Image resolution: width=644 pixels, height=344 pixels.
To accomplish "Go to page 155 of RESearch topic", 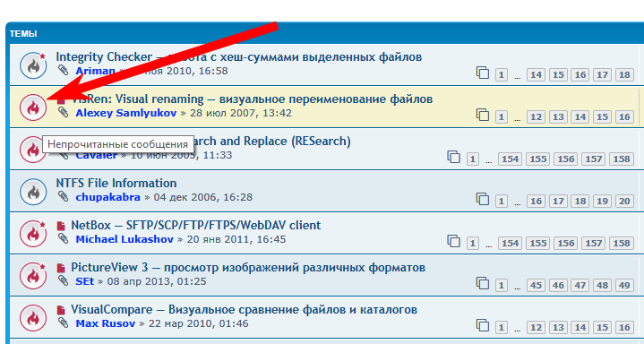I will [538, 159].
